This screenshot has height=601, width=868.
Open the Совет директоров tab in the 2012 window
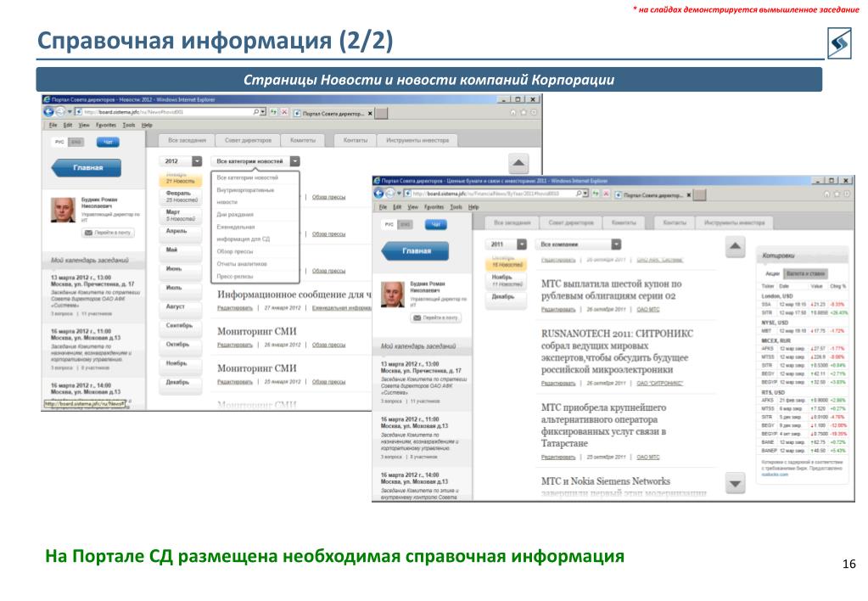point(248,141)
